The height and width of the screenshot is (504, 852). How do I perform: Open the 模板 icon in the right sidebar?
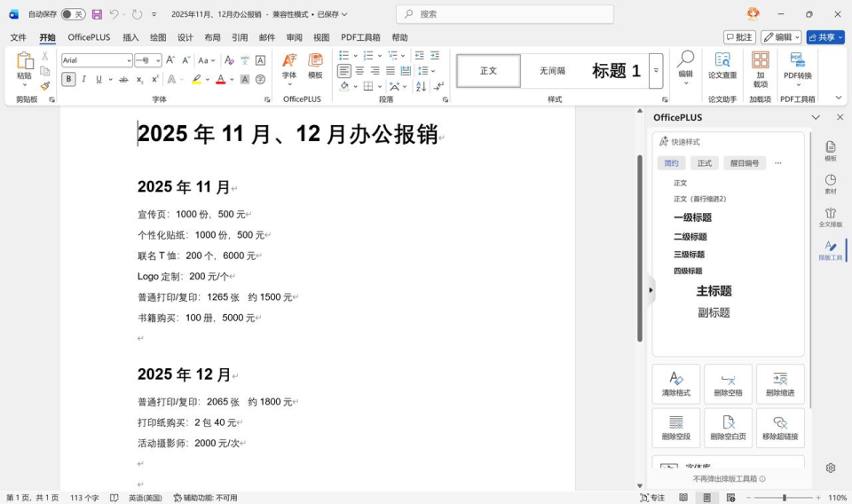[x=831, y=151]
